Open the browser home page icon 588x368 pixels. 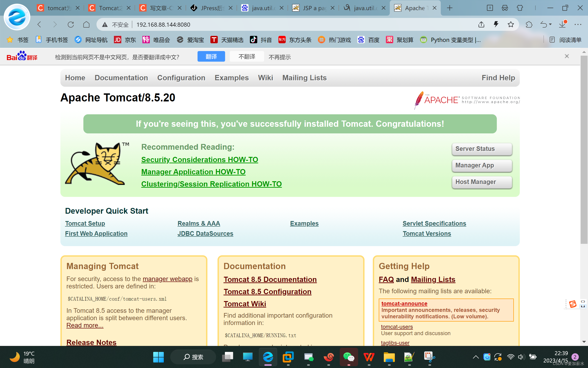(x=86, y=25)
